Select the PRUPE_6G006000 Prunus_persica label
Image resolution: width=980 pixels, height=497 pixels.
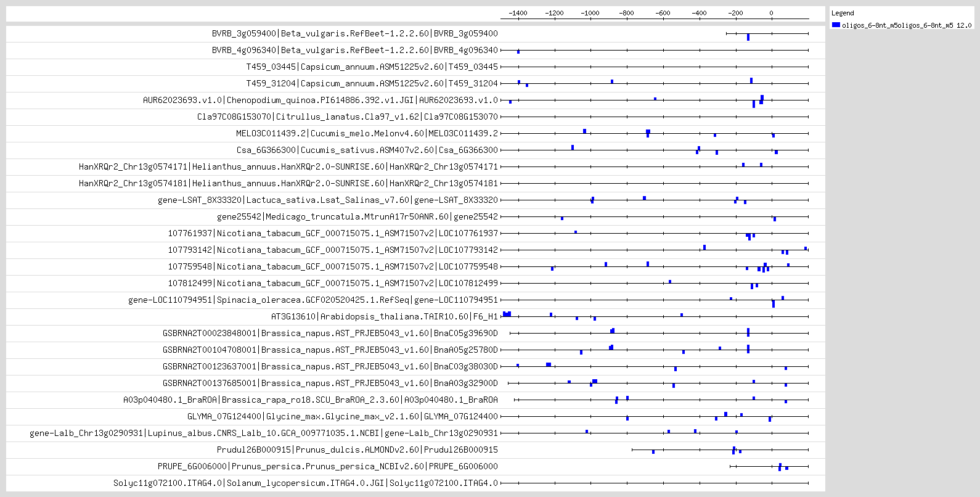pyautogui.click(x=328, y=466)
